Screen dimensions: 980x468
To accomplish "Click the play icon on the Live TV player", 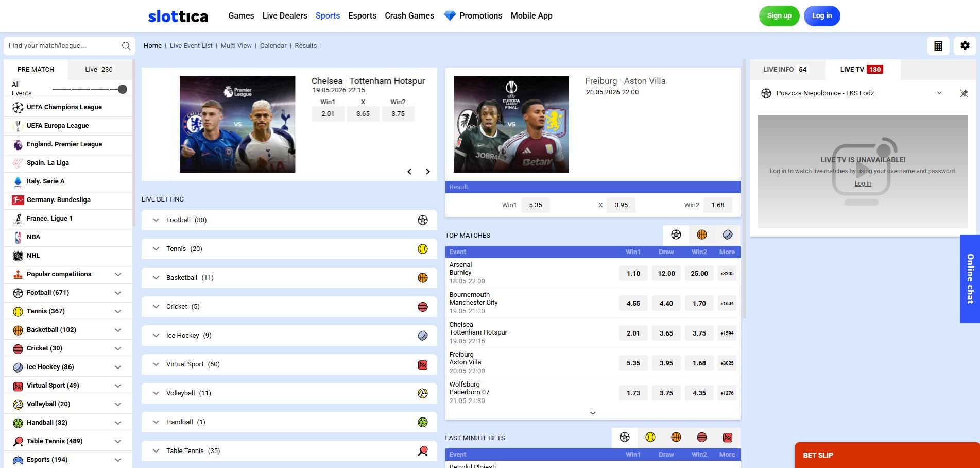I will [863, 171].
